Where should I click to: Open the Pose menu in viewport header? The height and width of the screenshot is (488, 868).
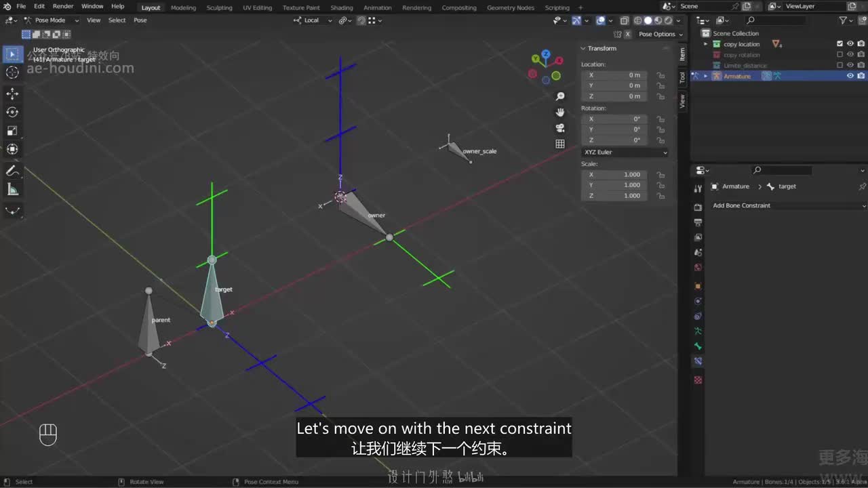click(x=140, y=20)
